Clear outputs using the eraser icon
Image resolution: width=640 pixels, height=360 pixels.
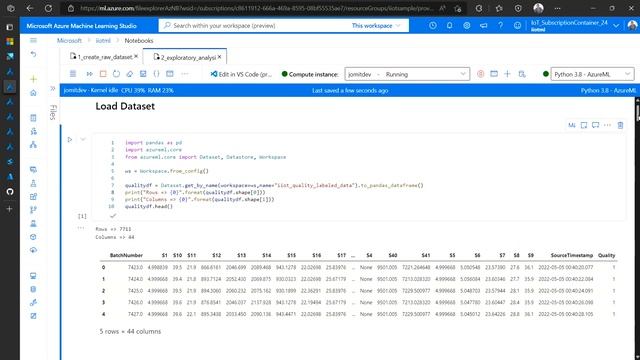pyautogui.click(x=130, y=74)
